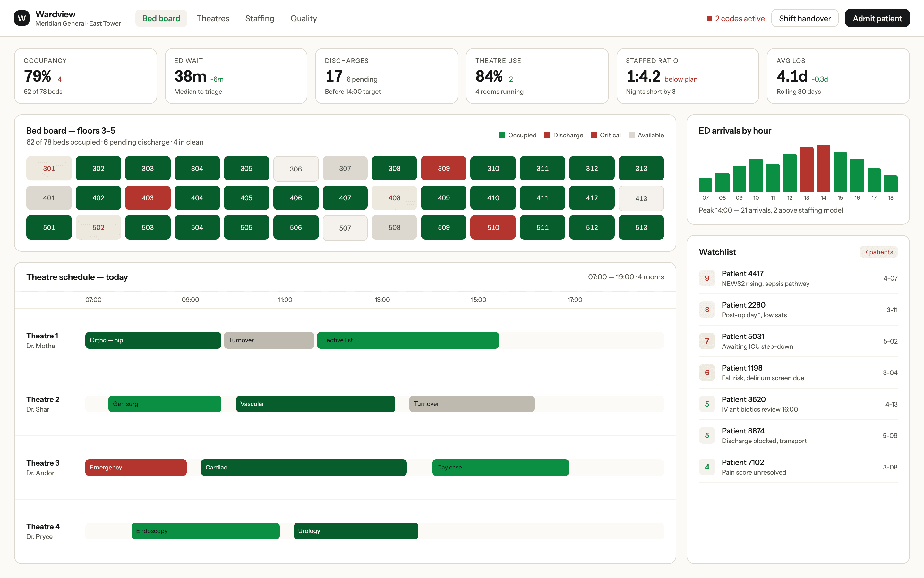Open Patient 8874 discharge blocked entry
The width and height of the screenshot is (924, 578).
tap(798, 435)
